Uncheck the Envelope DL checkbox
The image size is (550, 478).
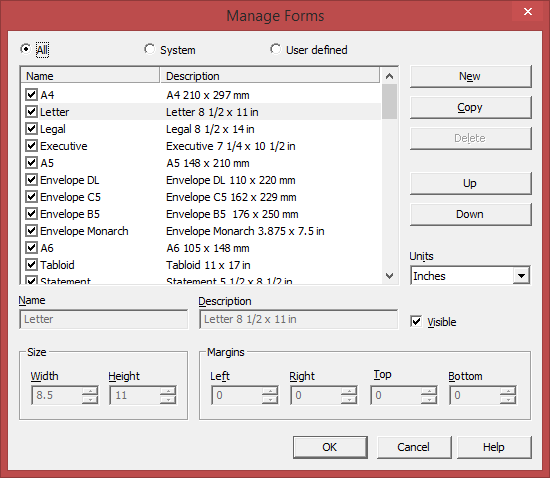(x=32, y=180)
